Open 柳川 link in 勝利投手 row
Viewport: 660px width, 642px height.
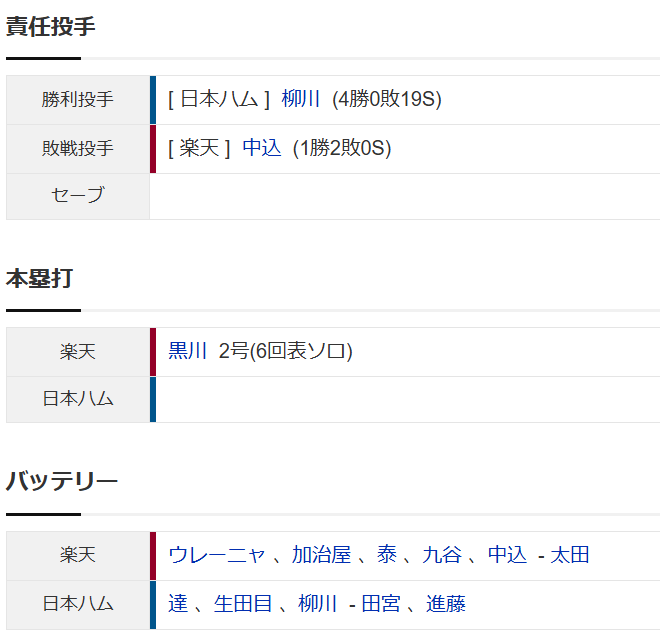[x=301, y=99]
